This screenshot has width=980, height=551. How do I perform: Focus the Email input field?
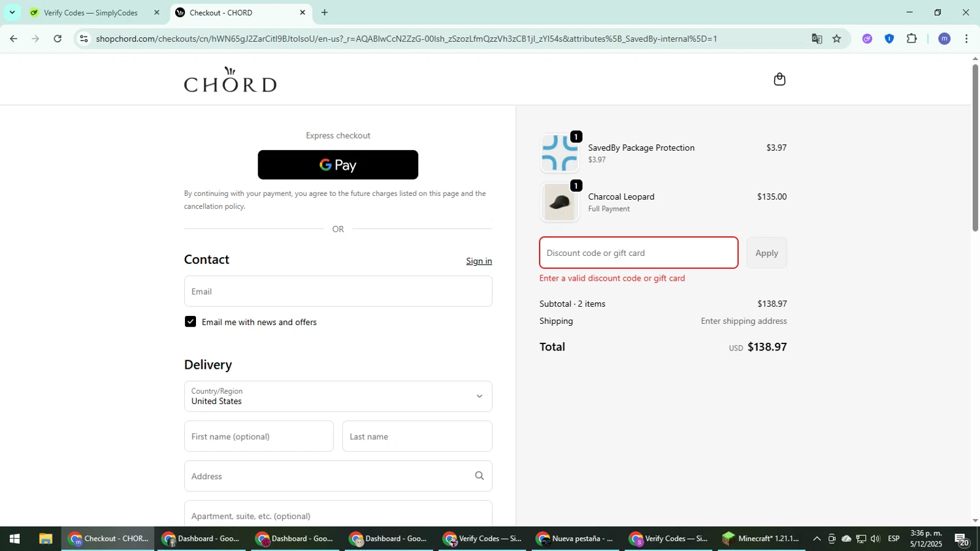[x=338, y=291]
